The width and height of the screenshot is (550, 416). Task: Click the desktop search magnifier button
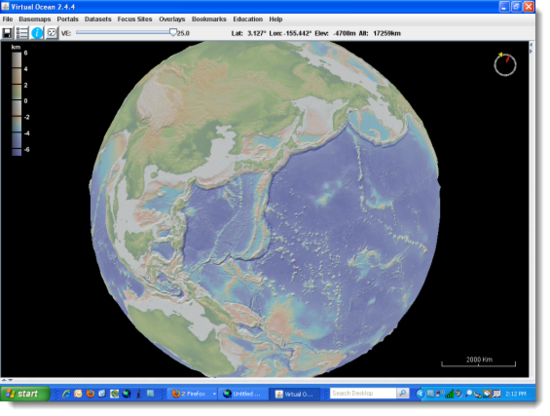tap(403, 394)
